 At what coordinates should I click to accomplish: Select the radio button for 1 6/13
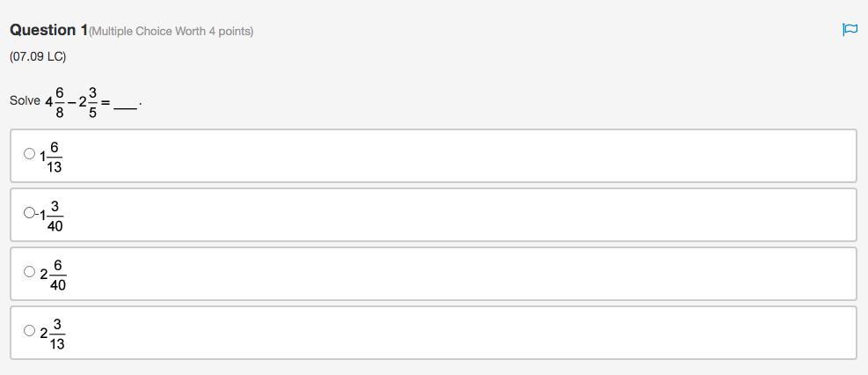pyautogui.click(x=29, y=154)
